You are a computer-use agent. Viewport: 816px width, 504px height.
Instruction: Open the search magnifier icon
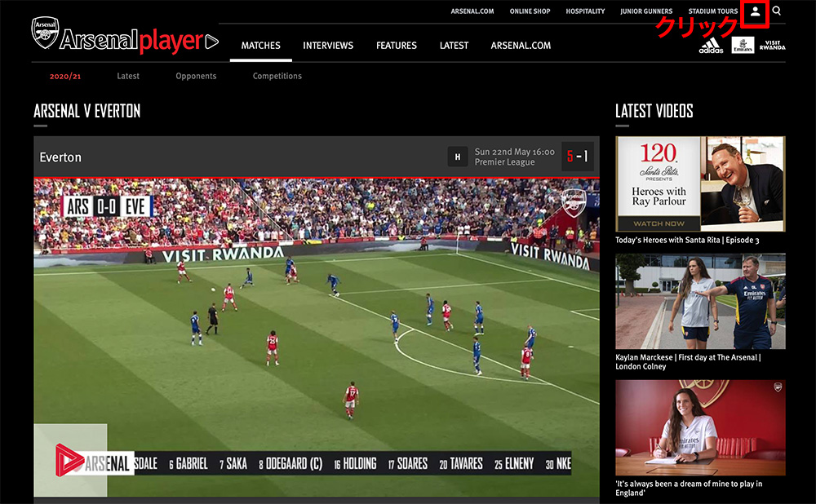click(777, 11)
